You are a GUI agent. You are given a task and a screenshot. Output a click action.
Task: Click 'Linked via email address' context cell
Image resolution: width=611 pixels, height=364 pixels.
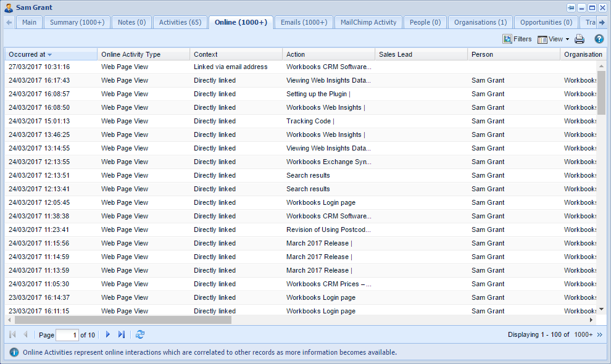pyautogui.click(x=231, y=67)
